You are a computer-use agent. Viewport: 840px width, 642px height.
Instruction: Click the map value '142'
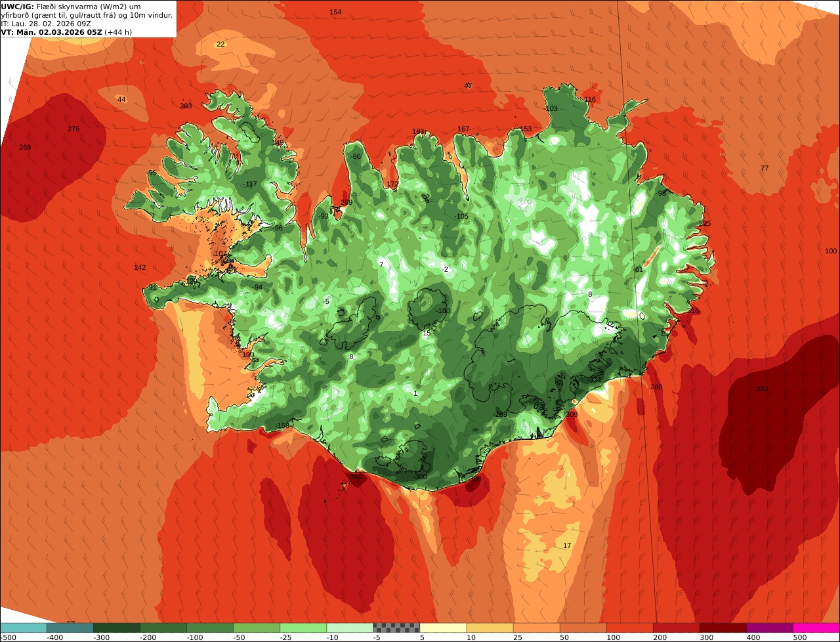(140, 267)
